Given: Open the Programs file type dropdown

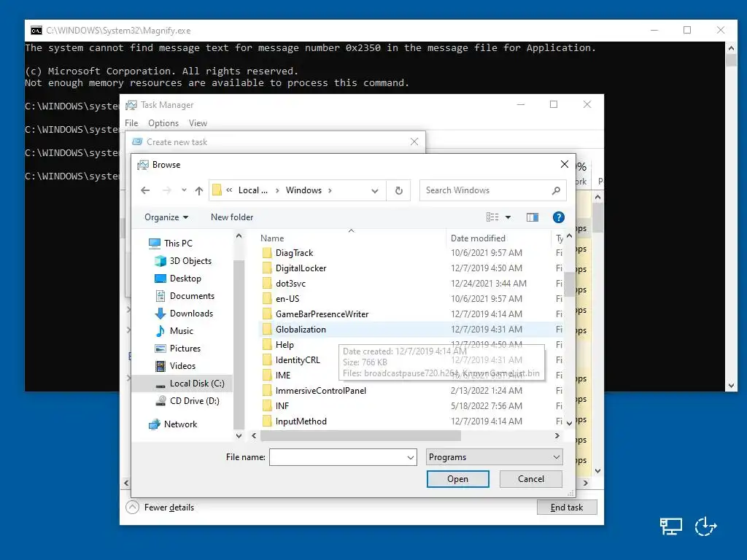Looking at the screenshot, I should (494, 457).
